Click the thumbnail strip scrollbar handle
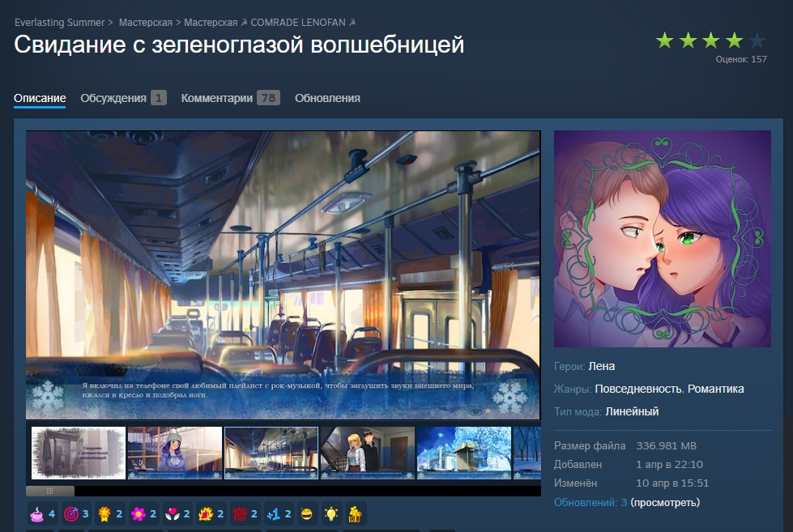Viewport: 793px width, 532px height. [50, 491]
